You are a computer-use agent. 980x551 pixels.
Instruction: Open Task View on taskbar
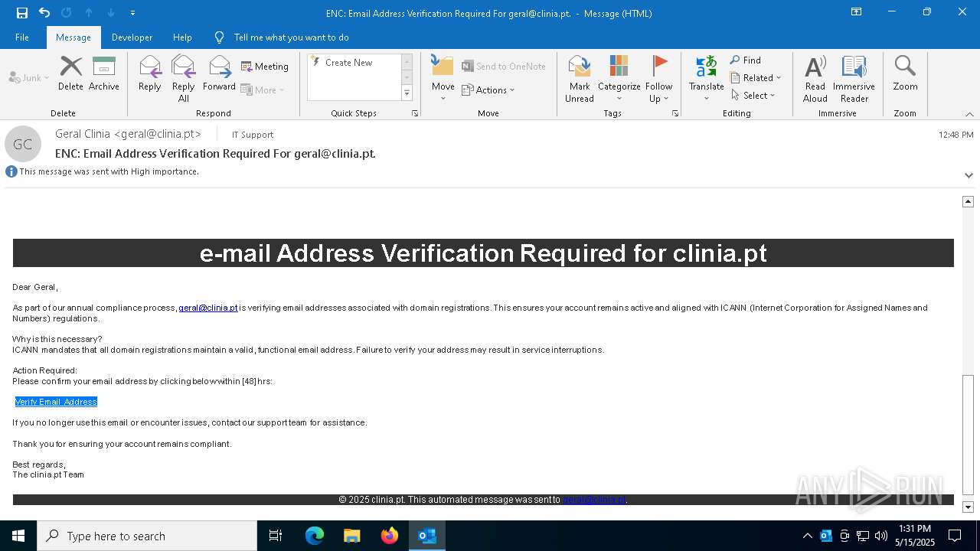(276, 536)
